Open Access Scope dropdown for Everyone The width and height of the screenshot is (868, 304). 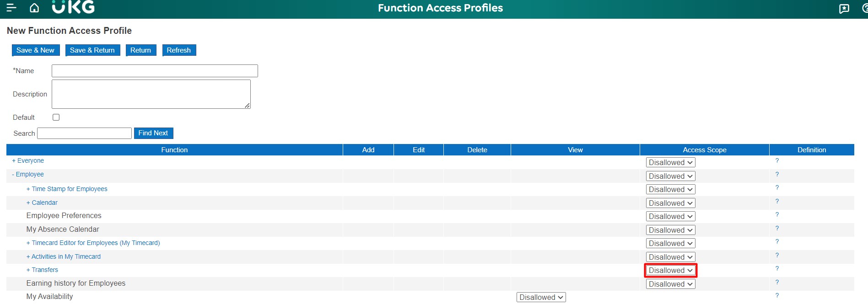point(670,163)
